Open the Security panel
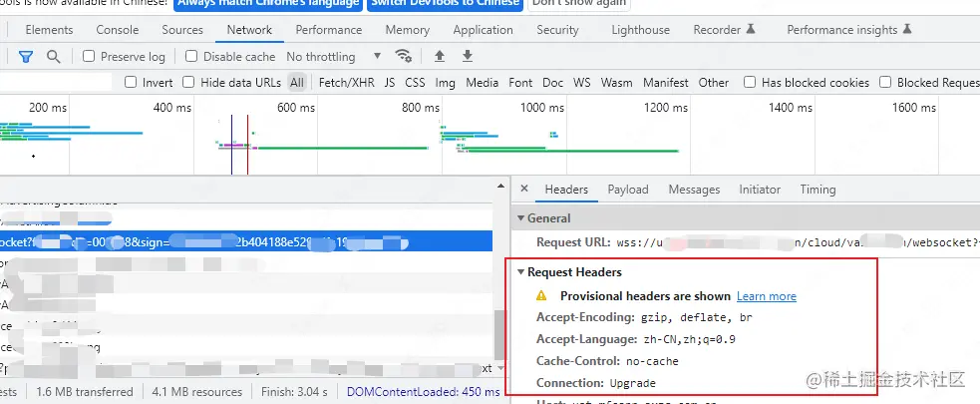This screenshot has width=980, height=404. click(x=557, y=29)
